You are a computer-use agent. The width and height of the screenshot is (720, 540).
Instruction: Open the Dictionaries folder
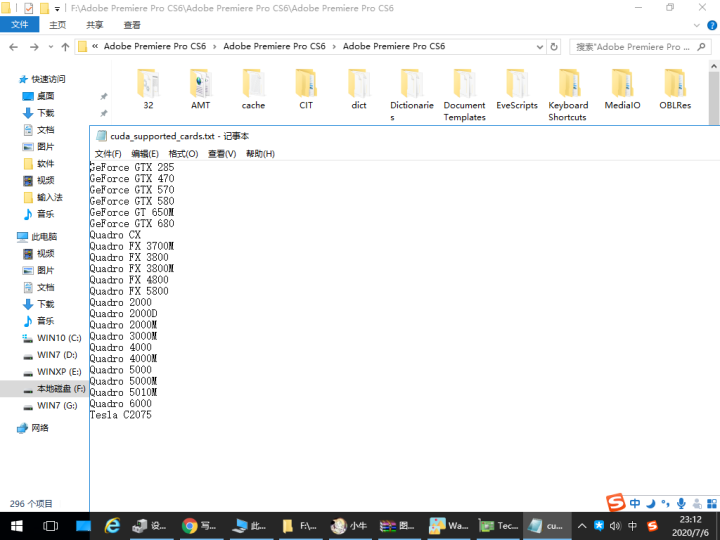point(411,95)
